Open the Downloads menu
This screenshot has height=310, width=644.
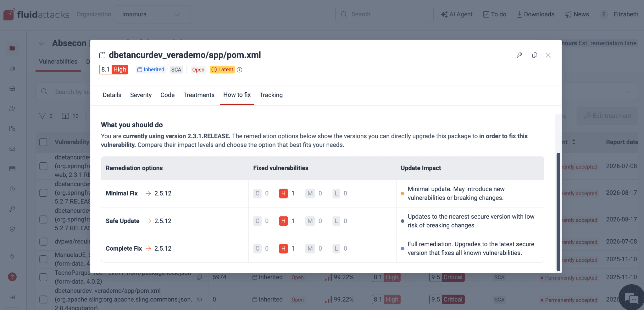(536, 14)
